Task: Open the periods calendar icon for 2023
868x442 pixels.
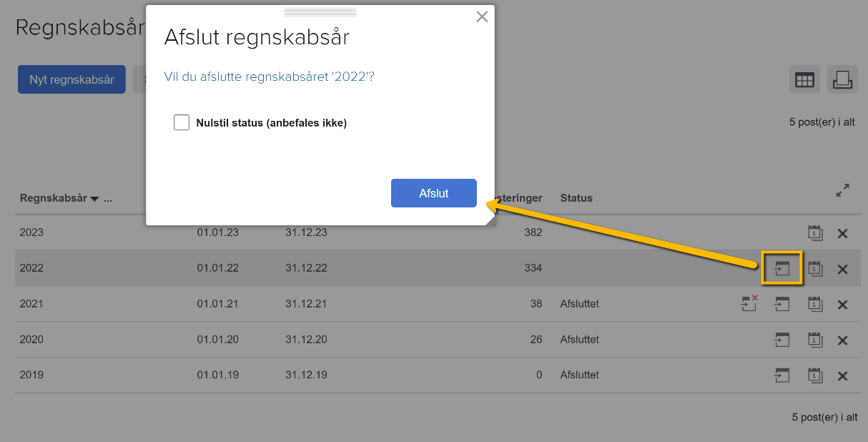Action: (814, 232)
